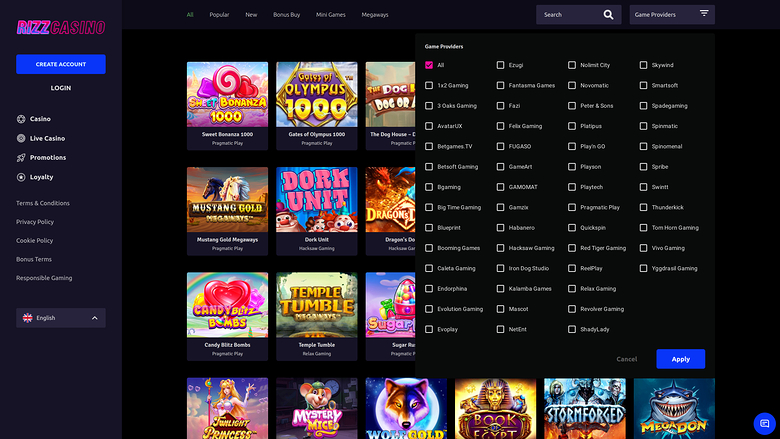This screenshot has width=780, height=439.
Task: Check the Relax Gaming checkbox
Action: (572, 288)
